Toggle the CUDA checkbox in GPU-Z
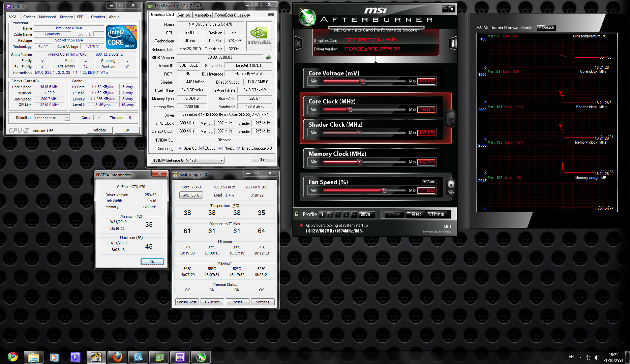Viewport: 630px width, 364px height. (x=202, y=148)
